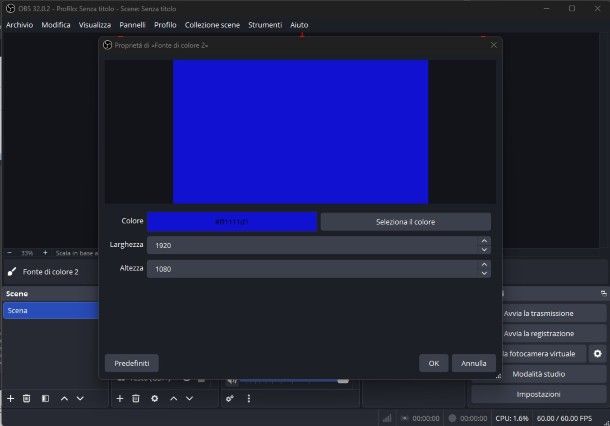
Task: Open the Strumenti menu
Action: (265, 24)
